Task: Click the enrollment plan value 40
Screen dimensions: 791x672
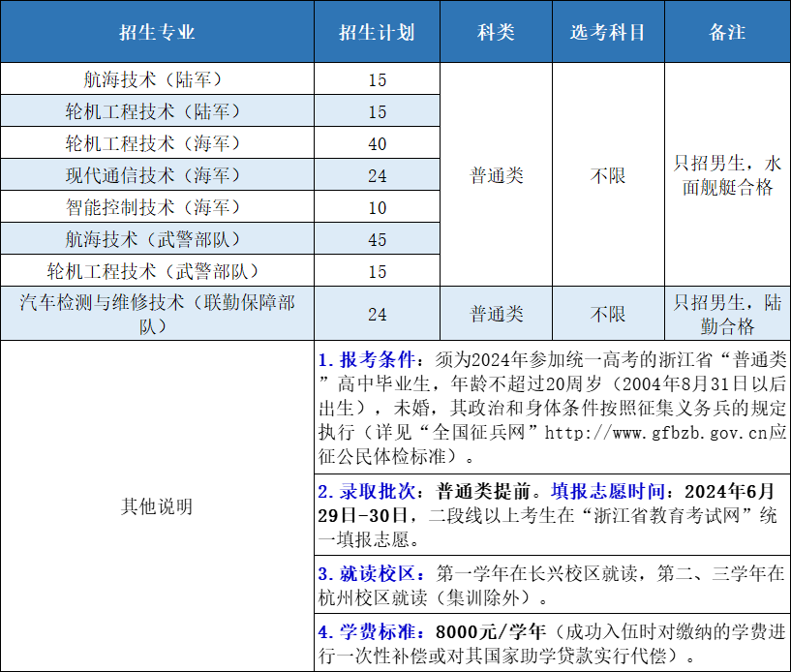Action: (377, 144)
